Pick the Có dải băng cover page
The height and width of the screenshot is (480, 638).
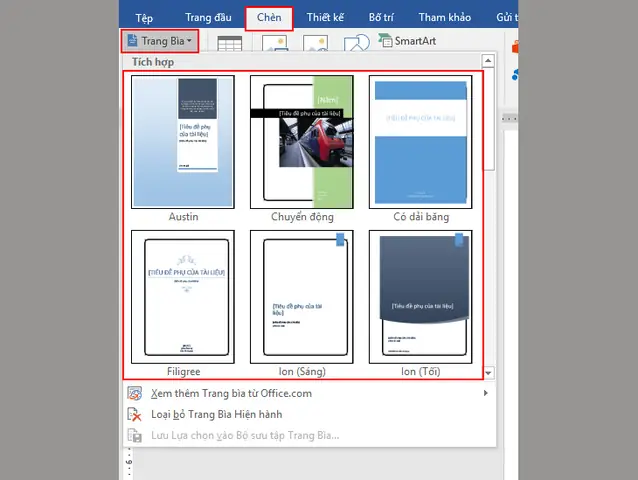tap(419, 141)
